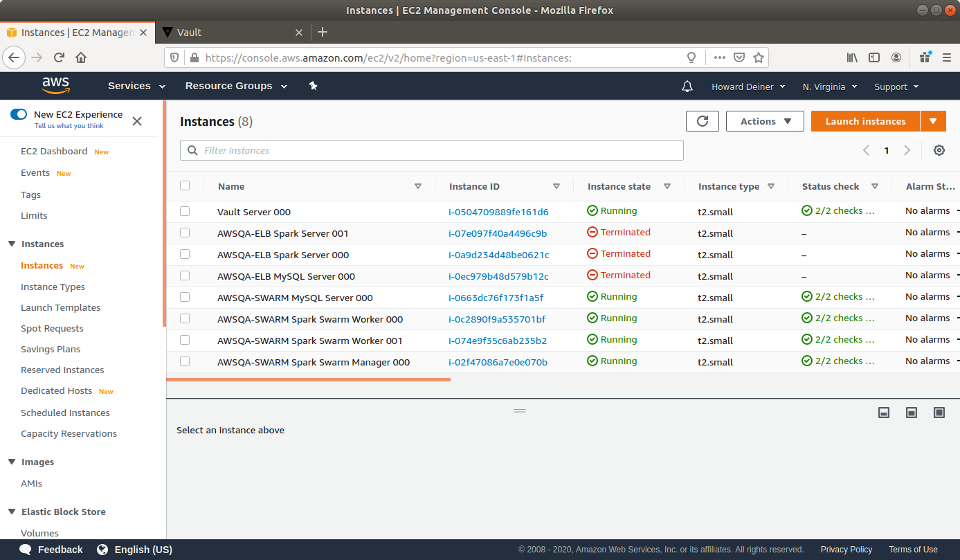960x560 pixels.
Task: Go to next page of instances
Action: tap(907, 150)
